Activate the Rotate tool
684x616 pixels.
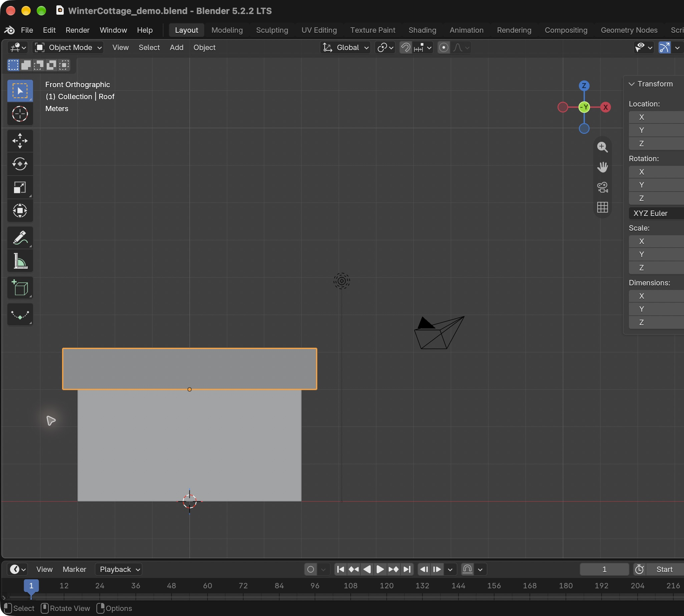tap(20, 164)
